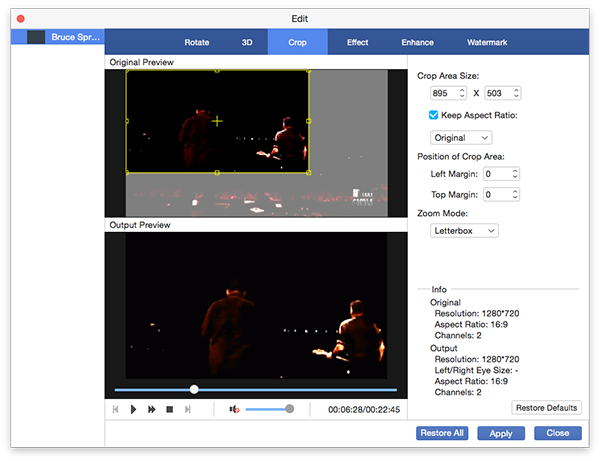Skip to next frame icon
The width and height of the screenshot is (600, 461).
click(x=188, y=409)
